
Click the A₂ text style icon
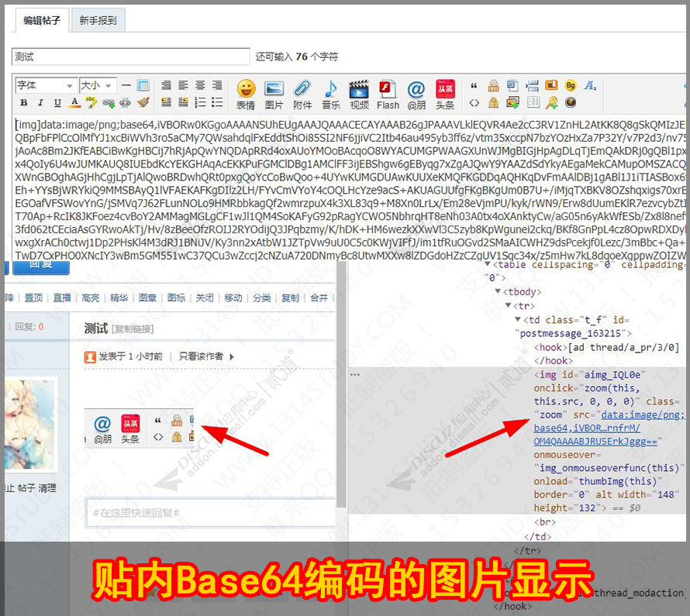[x=590, y=85]
